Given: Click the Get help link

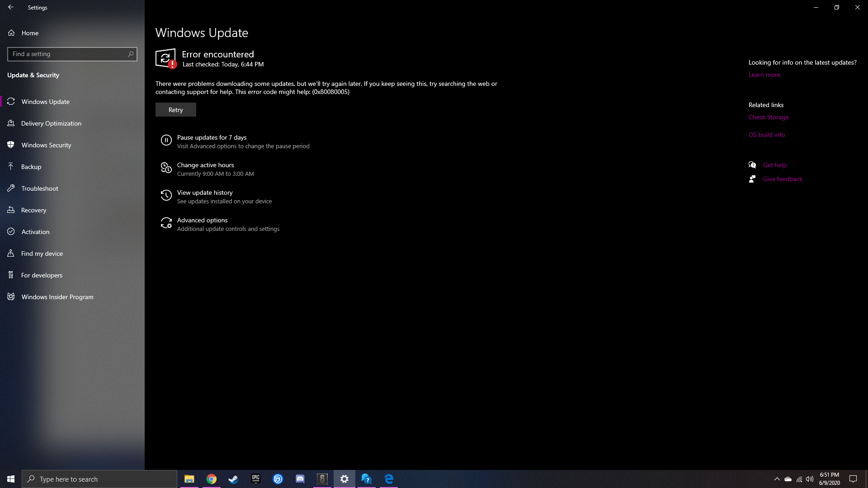Looking at the screenshot, I should tap(774, 165).
